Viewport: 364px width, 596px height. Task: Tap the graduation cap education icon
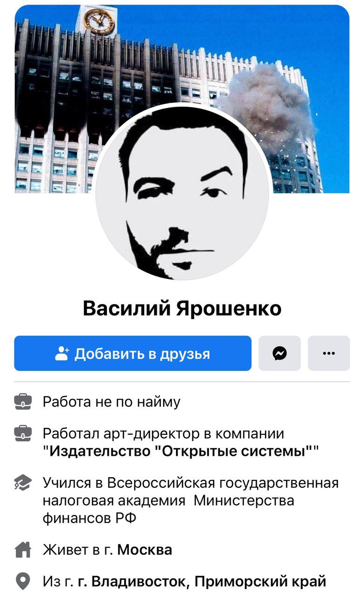(23, 483)
